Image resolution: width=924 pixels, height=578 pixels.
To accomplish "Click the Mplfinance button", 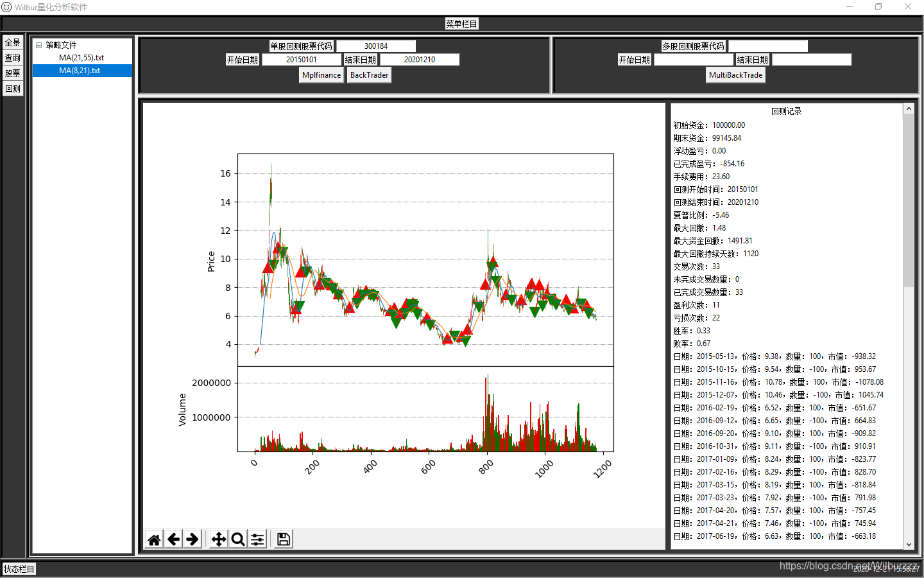I will pyautogui.click(x=321, y=75).
